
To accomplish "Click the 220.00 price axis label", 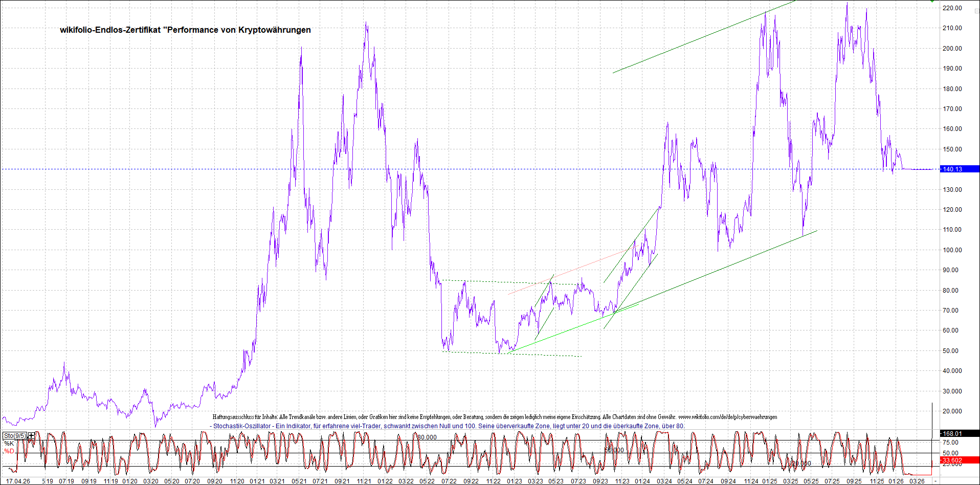I will pos(952,8).
